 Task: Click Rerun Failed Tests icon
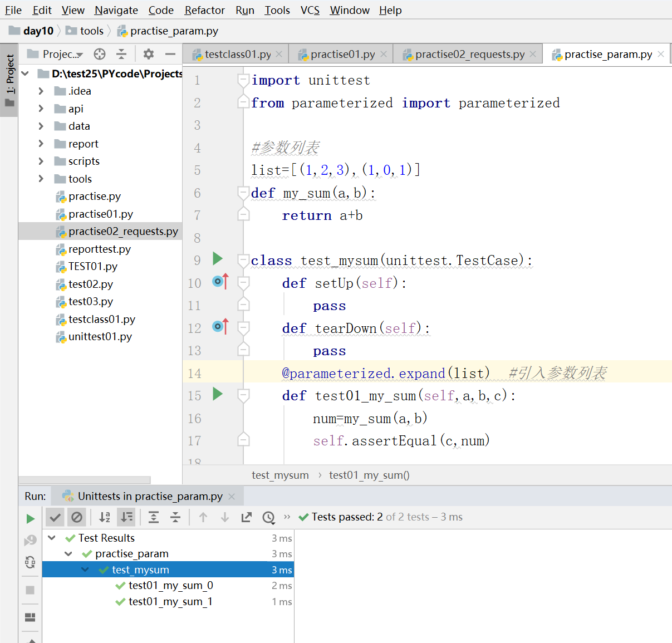(30, 540)
